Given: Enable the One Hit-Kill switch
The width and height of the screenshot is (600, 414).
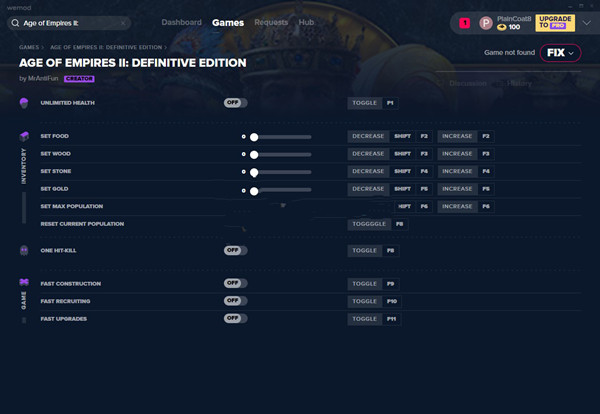Looking at the screenshot, I should (x=235, y=250).
